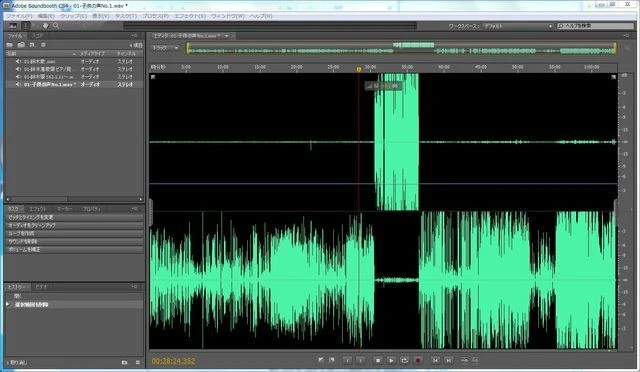The width and height of the screenshot is (640, 372).
Task: Open the エフェクト(S) menu
Action: 190,16
